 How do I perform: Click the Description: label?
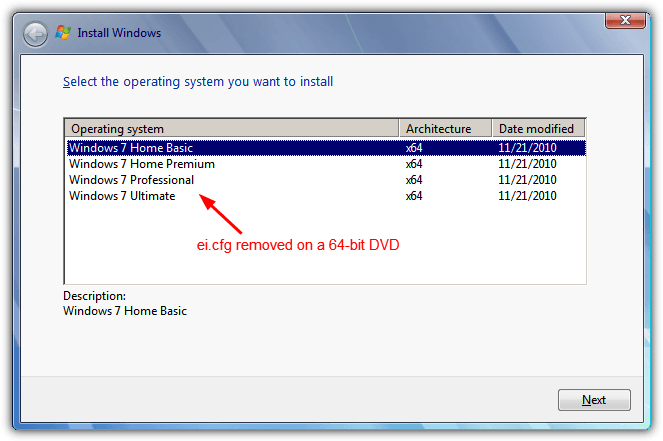[94, 296]
